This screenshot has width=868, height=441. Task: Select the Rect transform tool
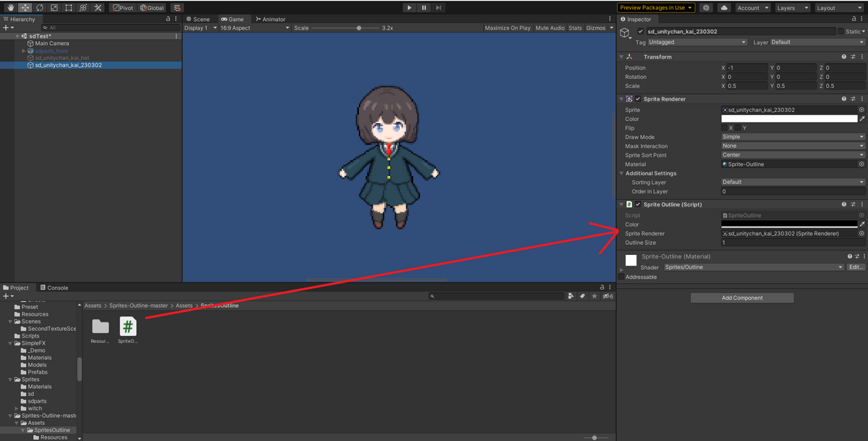[68, 7]
